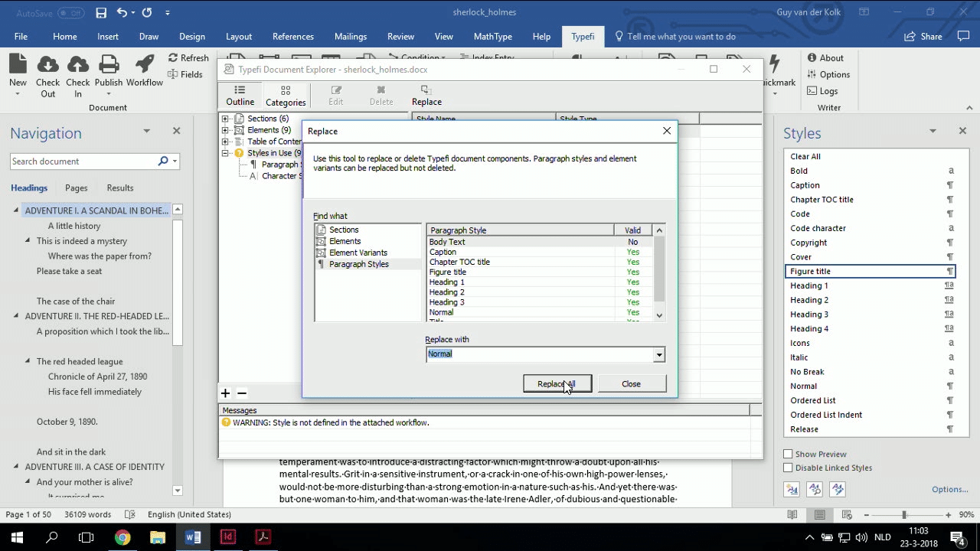Switch to Read Mode view in status bar
Screen dimensions: 980x551
[792, 515]
